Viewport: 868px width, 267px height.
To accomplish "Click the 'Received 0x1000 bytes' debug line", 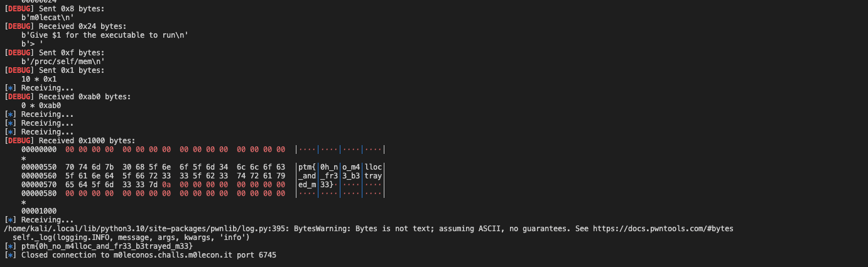I will (87, 141).
